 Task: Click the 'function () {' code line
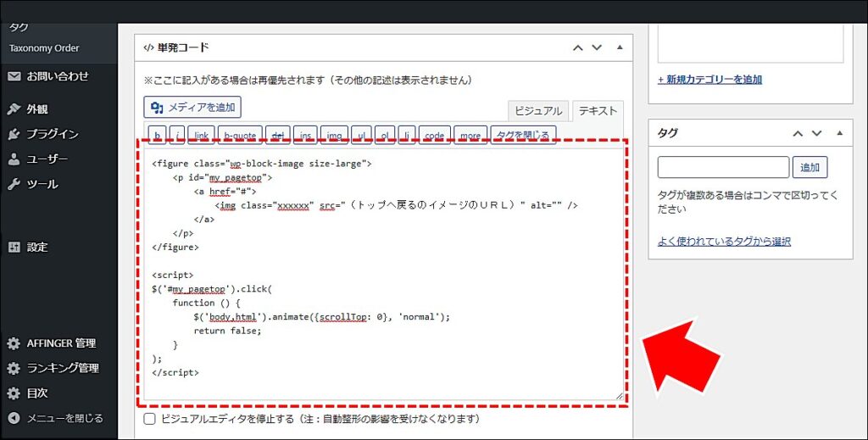point(207,303)
